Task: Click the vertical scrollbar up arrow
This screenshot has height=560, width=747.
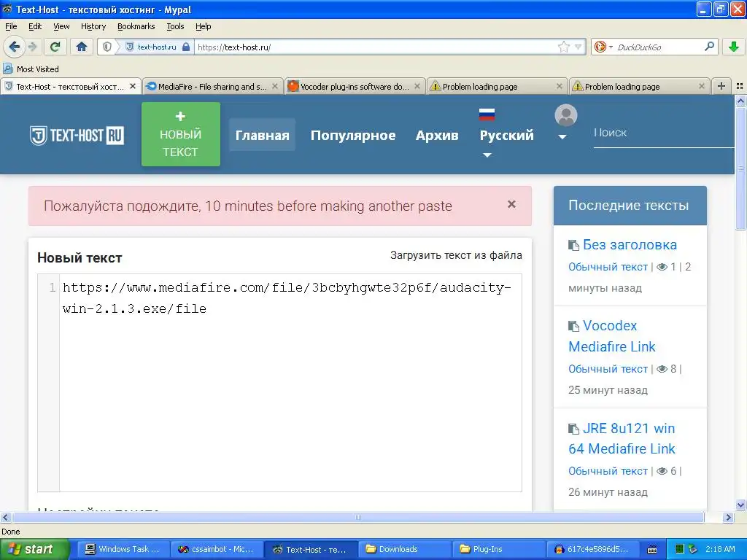Action: coord(740,101)
